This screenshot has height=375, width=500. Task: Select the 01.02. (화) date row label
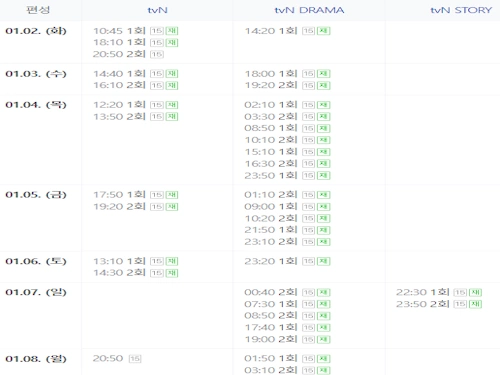click(36, 31)
